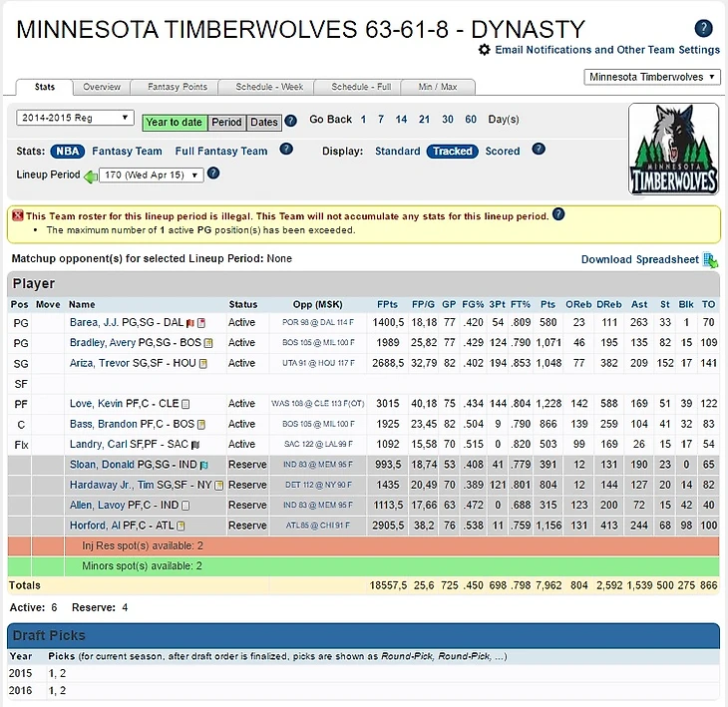Sort by FP/G column header
The height and width of the screenshot is (707, 728).
423,304
